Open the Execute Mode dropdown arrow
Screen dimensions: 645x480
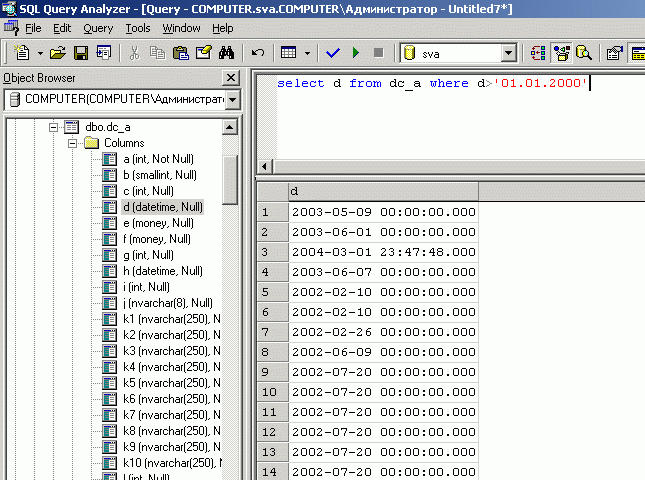tap(307, 53)
